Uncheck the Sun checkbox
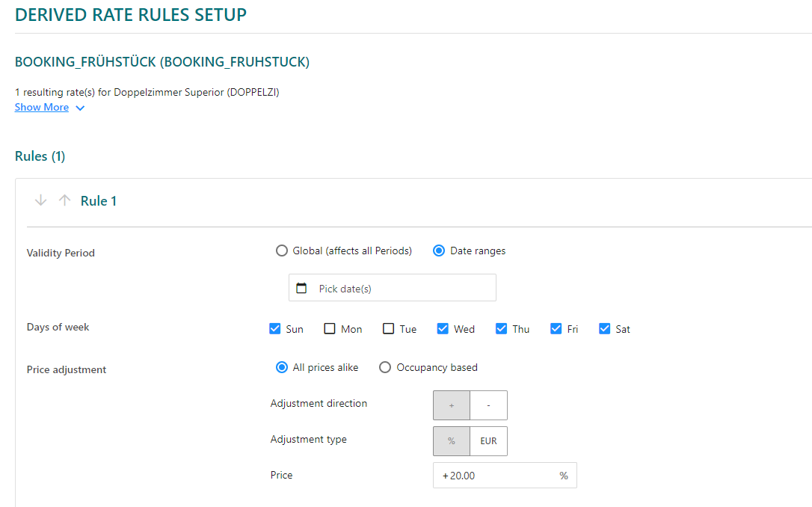Image resolution: width=812 pixels, height=507 pixels. pos(275,328)
